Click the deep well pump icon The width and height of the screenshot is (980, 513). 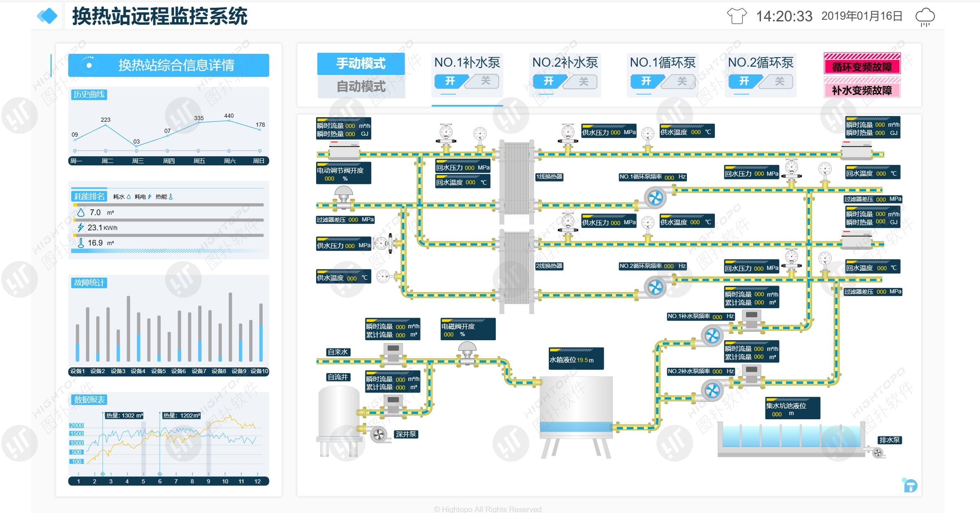(x=378, y=434)
